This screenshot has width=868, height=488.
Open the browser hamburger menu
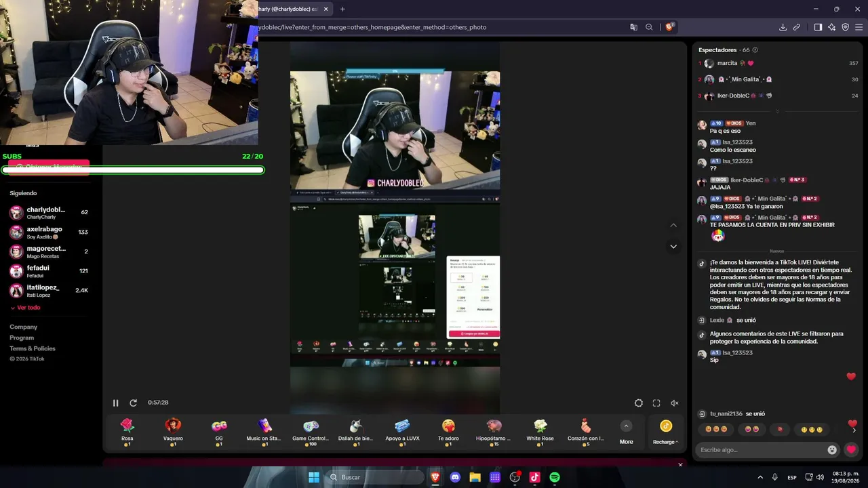point(859,27)
